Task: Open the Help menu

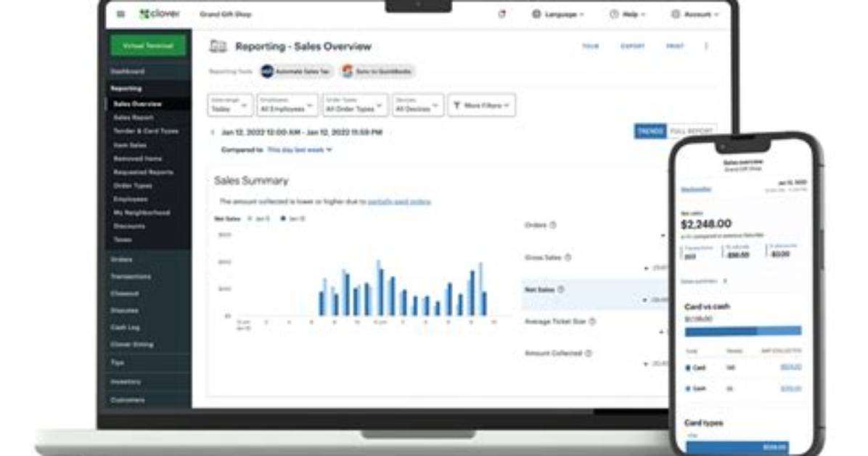Action: tap(627, 15)
